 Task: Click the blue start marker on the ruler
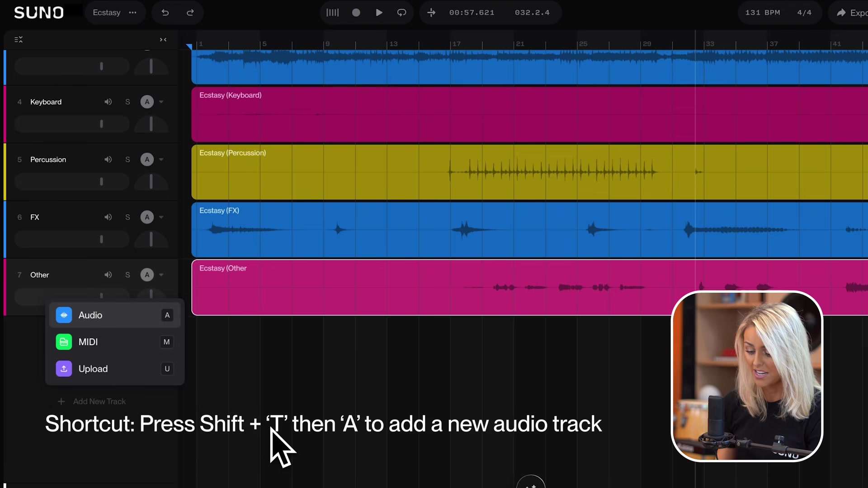[189, 46]
